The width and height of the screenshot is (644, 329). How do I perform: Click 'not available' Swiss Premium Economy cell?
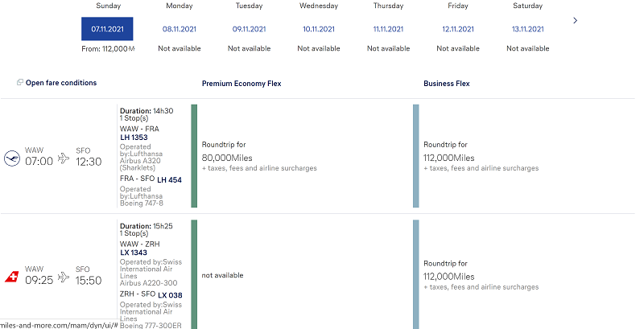[223, 275]
